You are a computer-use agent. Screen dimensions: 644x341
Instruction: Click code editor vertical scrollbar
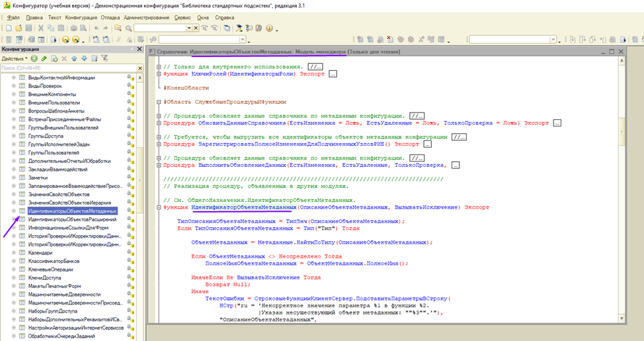tap(622, 191)
